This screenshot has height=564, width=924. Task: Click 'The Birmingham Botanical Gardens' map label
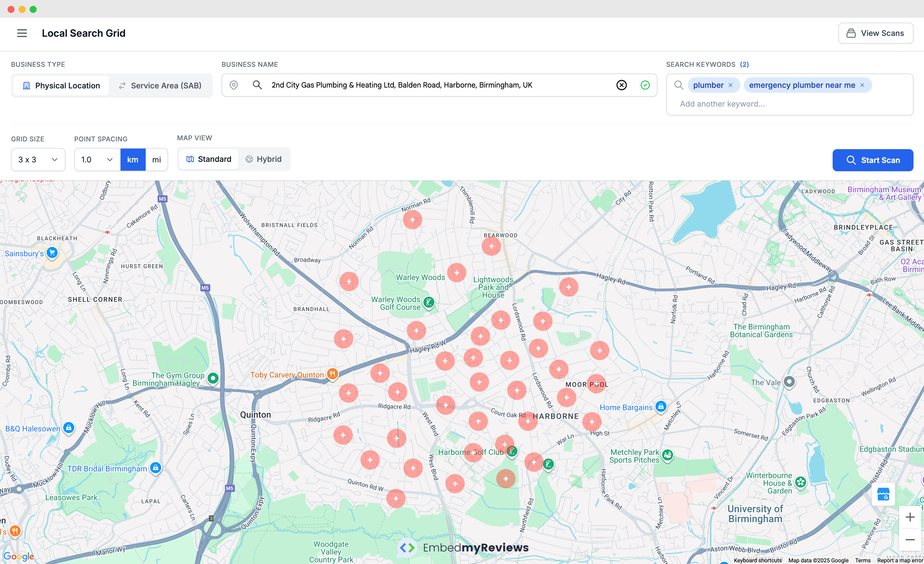coord(761,331)
